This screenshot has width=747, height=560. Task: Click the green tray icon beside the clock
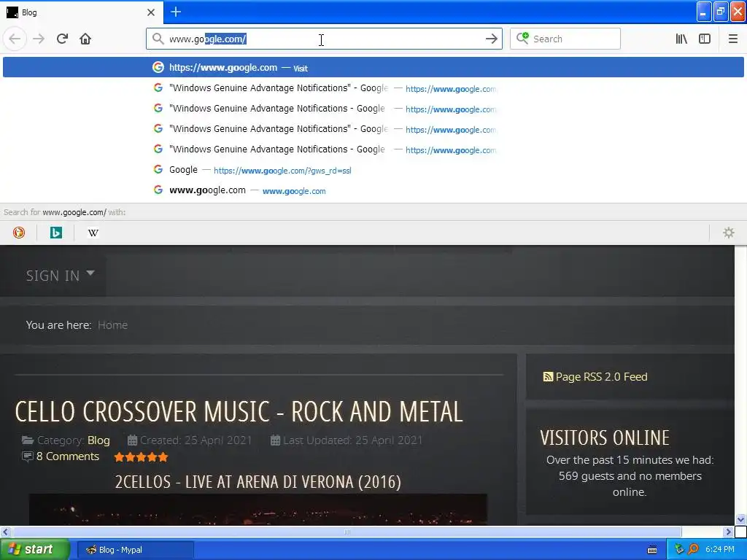[x=679, y=549]
